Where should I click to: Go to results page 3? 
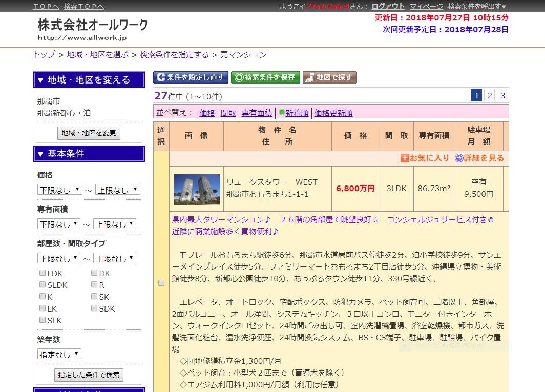pyautogui.click(x=502, y=95)
